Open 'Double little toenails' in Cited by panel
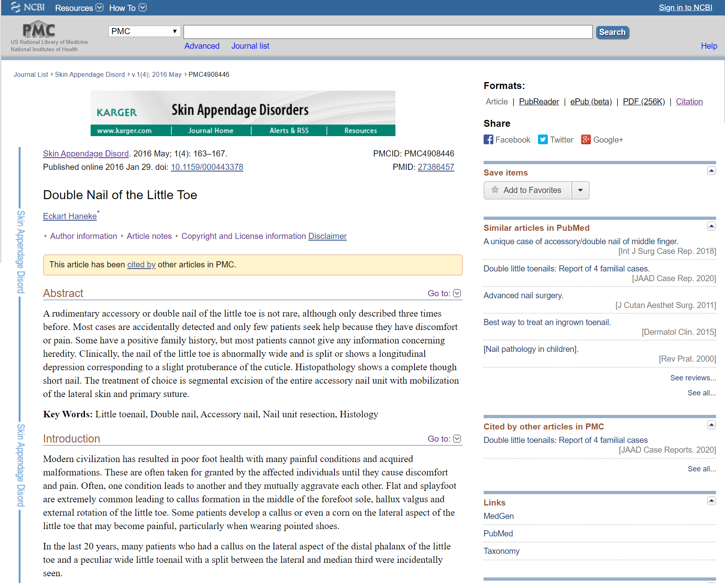This screenshot has height=588, width=725. [565, 440]
